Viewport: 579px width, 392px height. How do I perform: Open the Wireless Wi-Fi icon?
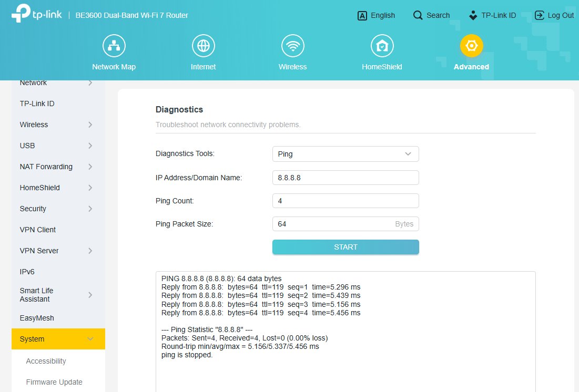[292, 46]
